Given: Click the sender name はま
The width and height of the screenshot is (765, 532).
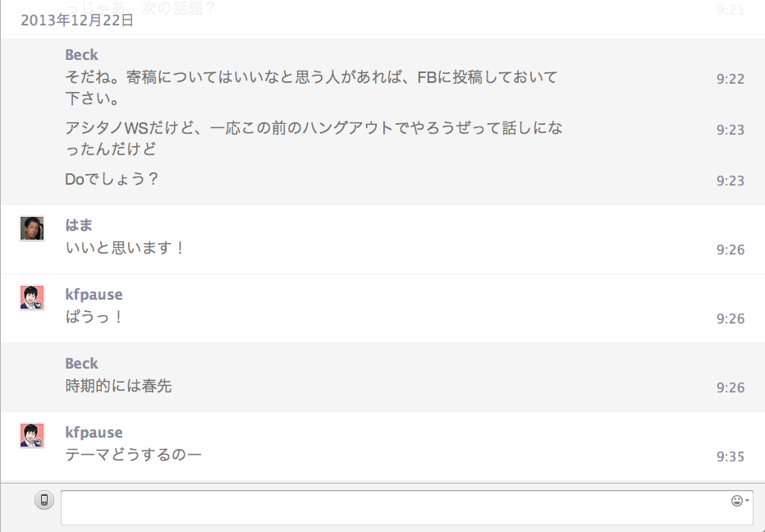Looking at the screenshot, I should coord(77,225).
